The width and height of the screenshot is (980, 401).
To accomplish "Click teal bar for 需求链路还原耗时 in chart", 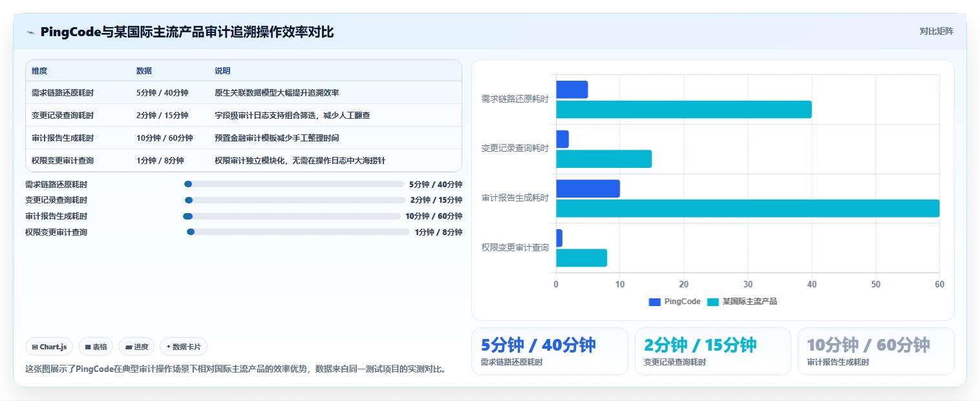I will [x=684, y=109].
